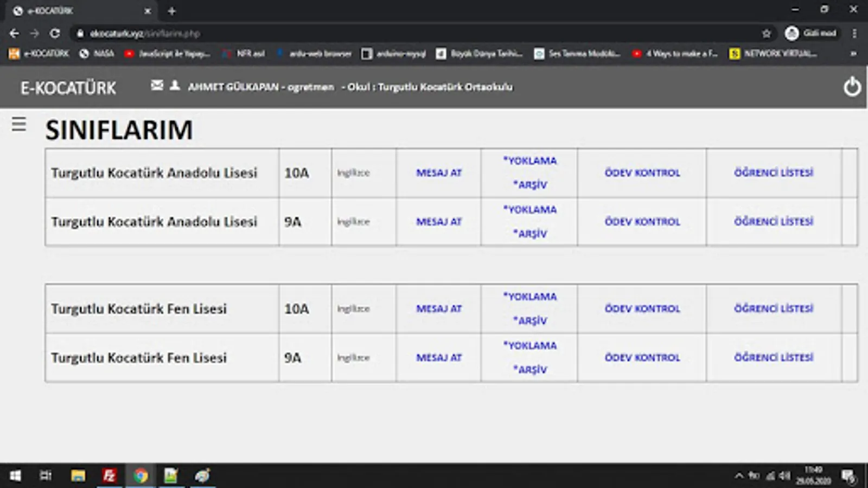Send message to Anadolu Lisesi 9A

pyautogui.click(x=439, y=222)
